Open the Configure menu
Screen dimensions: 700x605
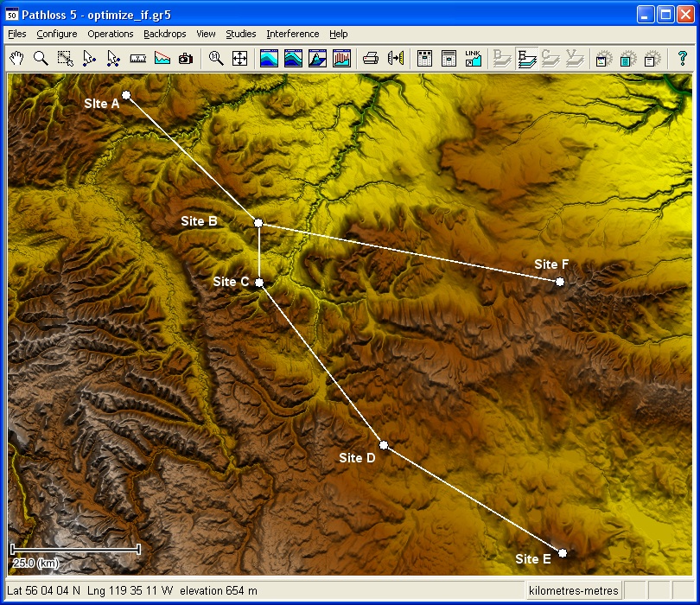[56, 34]
